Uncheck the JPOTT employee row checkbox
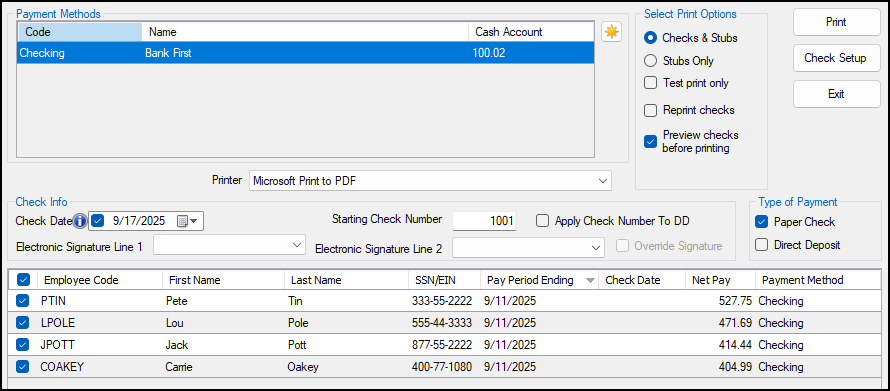This screenshot has height=391, width=890. (x=22, y=344)
